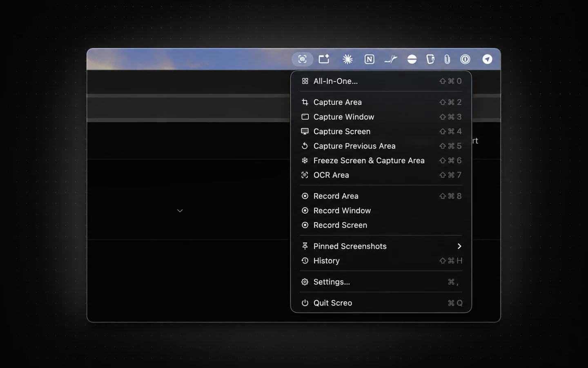Open the Notion menu bar icon
The height and width of the screenshot is (368, 588).
(x=369, y=59)
